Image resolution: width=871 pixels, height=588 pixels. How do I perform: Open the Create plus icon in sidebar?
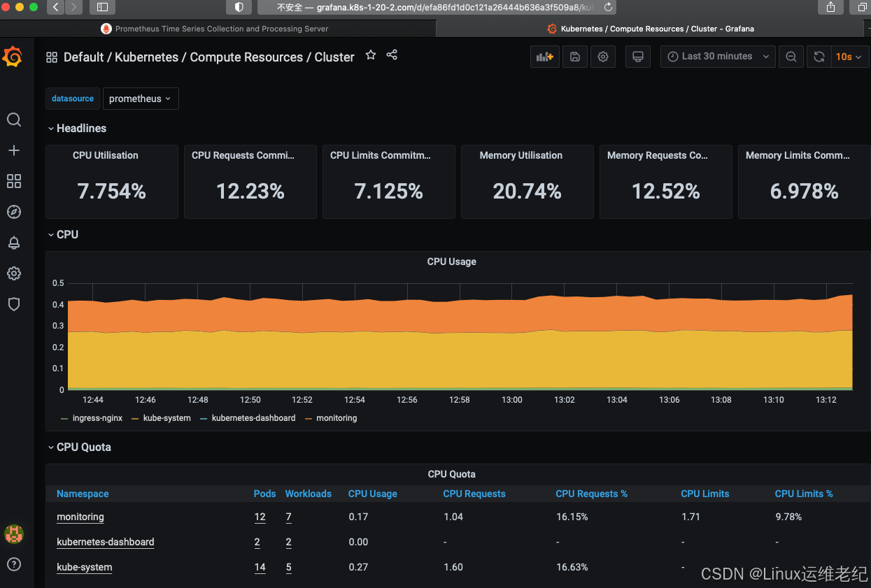click(x=14, y=150)
